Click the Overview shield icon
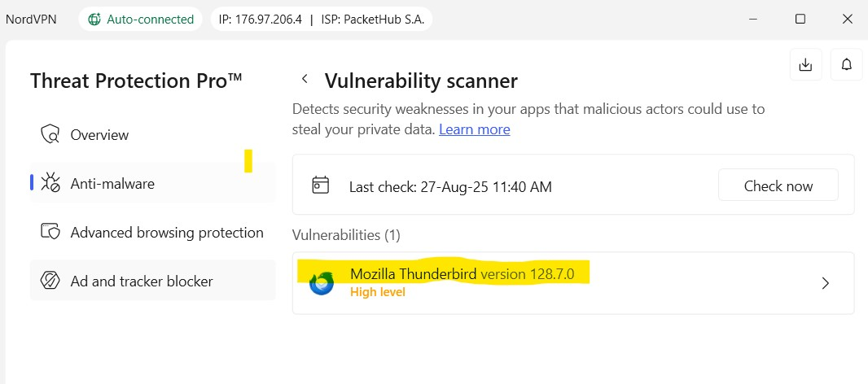The width and height of the screenshot is (868, 384). [x=50, y=135]
